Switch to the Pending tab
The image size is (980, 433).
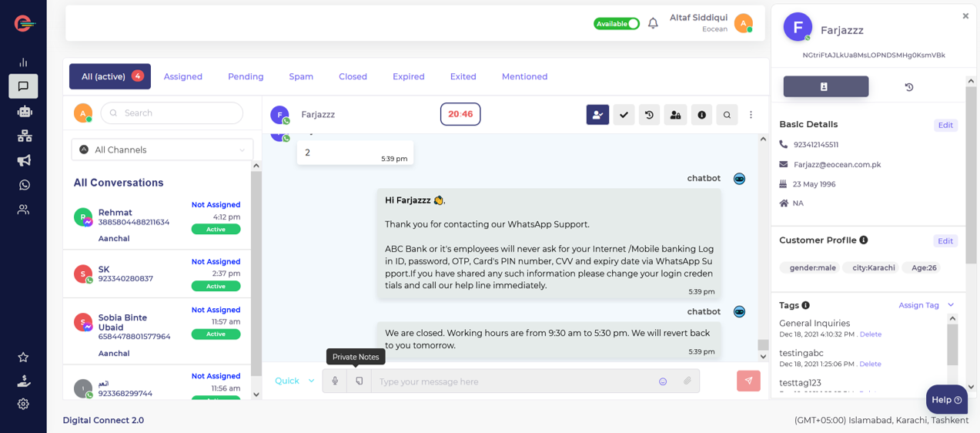[246, 76]
